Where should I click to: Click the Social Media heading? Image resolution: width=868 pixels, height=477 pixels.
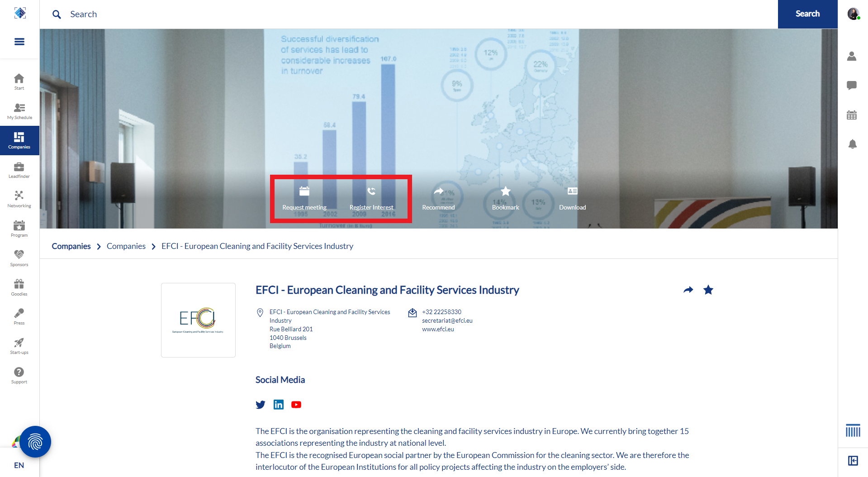[280, 380]
